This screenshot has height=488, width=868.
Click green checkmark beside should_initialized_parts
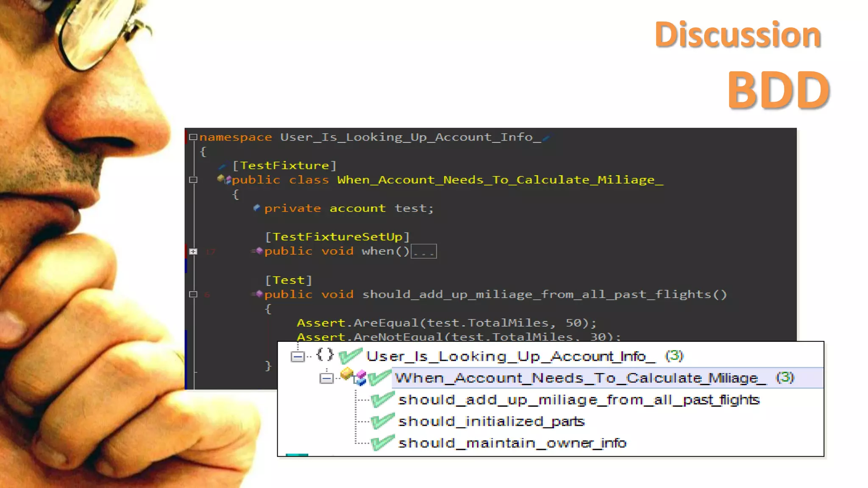(x=382, y=421)
